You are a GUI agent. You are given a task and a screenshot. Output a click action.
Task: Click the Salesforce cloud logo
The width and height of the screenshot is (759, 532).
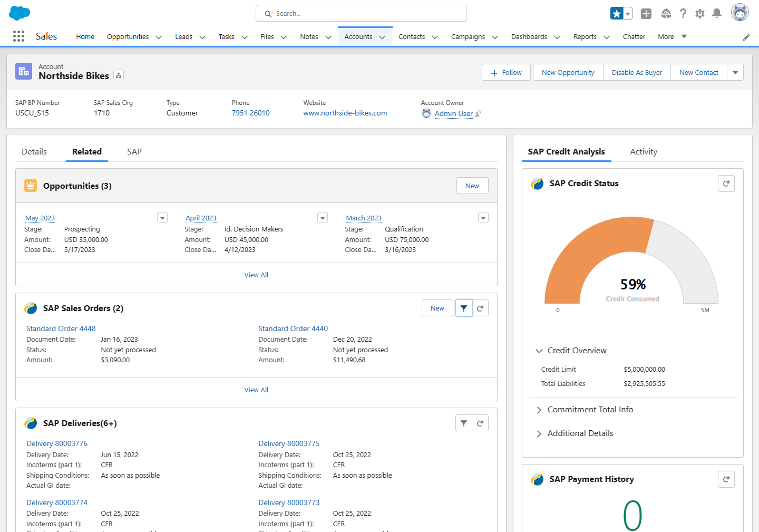(x=20, y=13)
